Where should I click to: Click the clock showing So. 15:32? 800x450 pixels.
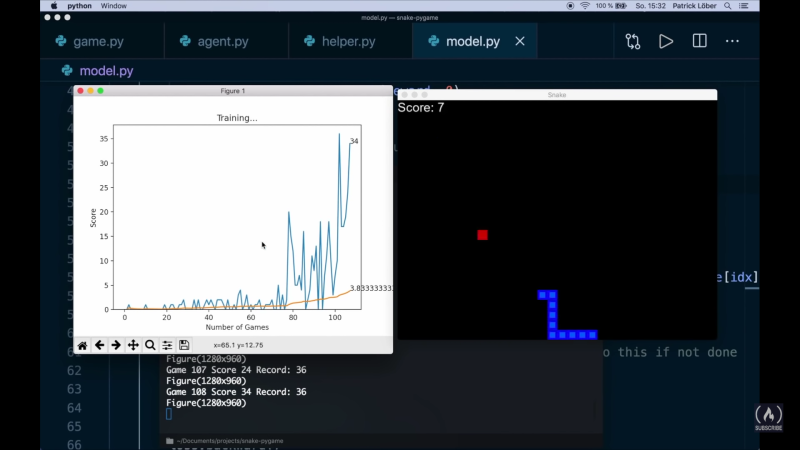(x=651, y=6)
